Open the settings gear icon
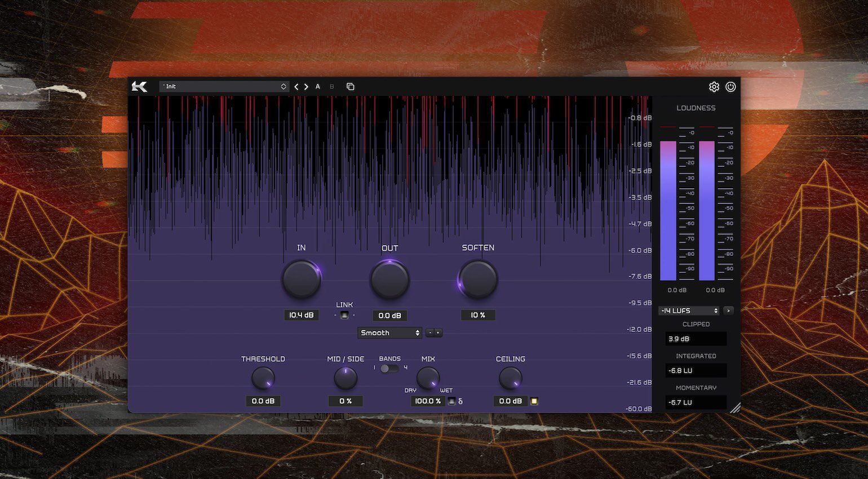This screenshot has height=479, width=868. pyautogui.click(x=714, y=87)
